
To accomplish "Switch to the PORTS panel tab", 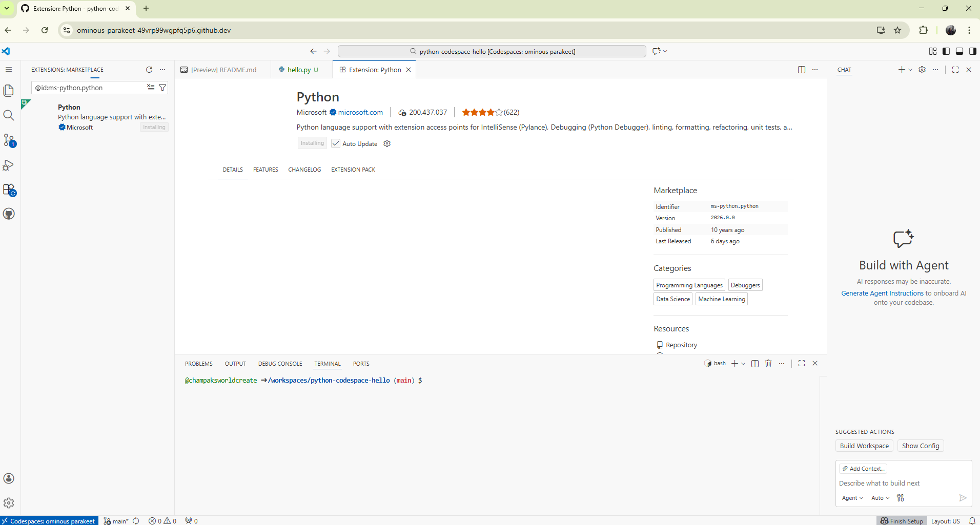I will [361, 364].
